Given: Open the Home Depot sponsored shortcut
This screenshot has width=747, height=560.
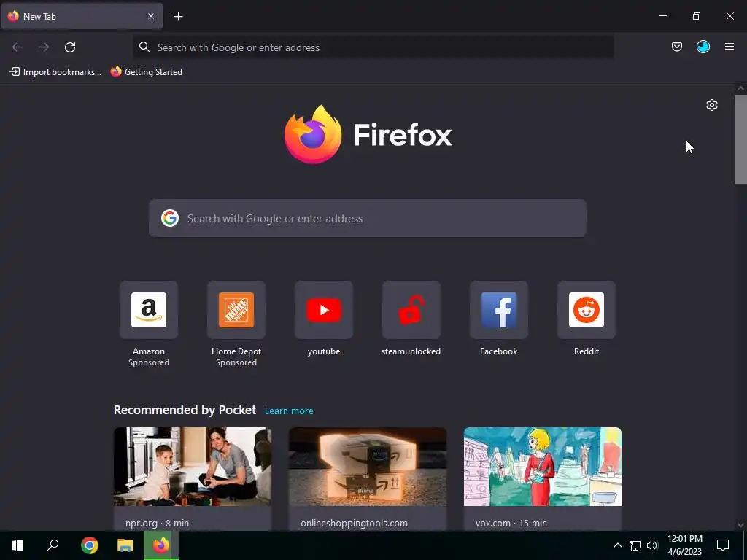Looking at the screenshot, I should (x=236, y=310).
